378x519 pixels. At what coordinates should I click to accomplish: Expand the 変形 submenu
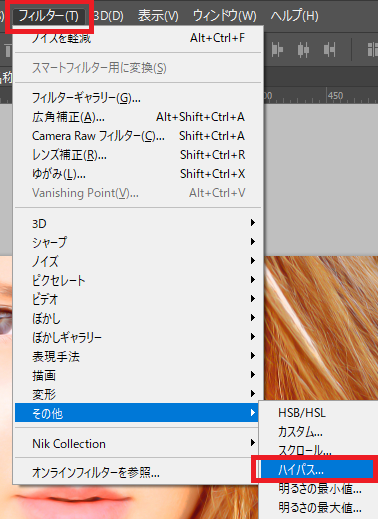tap(138, 394)
